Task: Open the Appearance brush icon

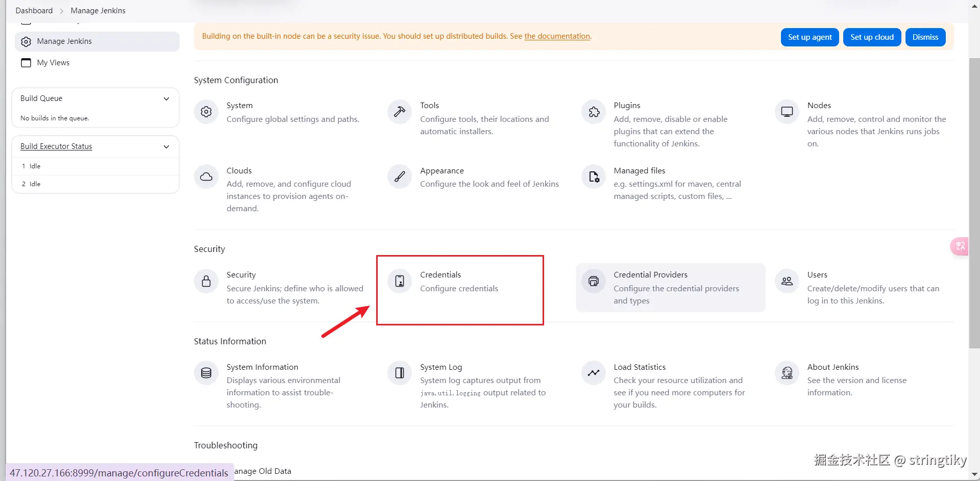Action: click(x=400, y=177)
